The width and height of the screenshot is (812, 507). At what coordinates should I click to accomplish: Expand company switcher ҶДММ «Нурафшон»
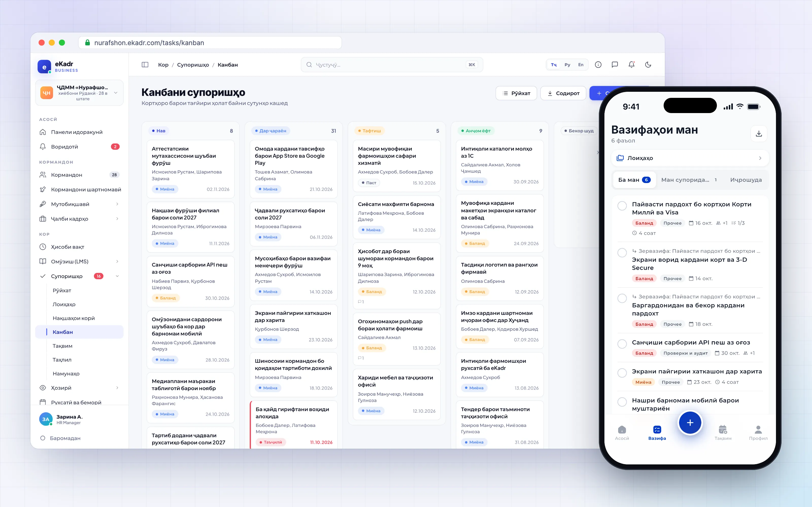pyautogui.click(x=79, y=93)
